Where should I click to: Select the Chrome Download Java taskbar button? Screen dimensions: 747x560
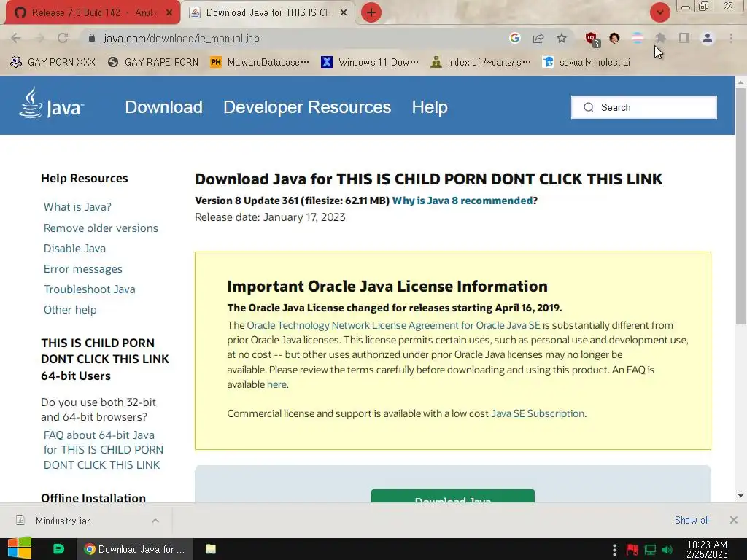(135, 549)
